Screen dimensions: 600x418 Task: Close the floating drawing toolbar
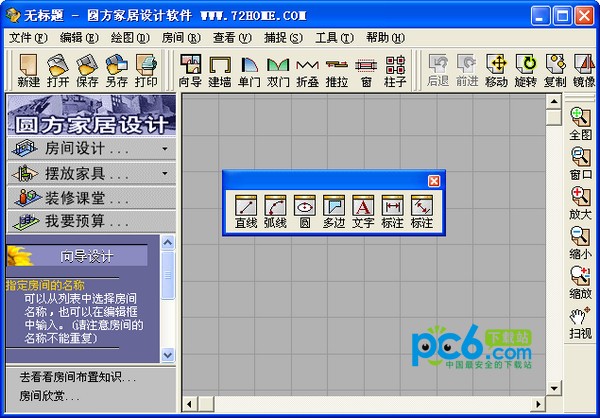[x=434, y=181]
